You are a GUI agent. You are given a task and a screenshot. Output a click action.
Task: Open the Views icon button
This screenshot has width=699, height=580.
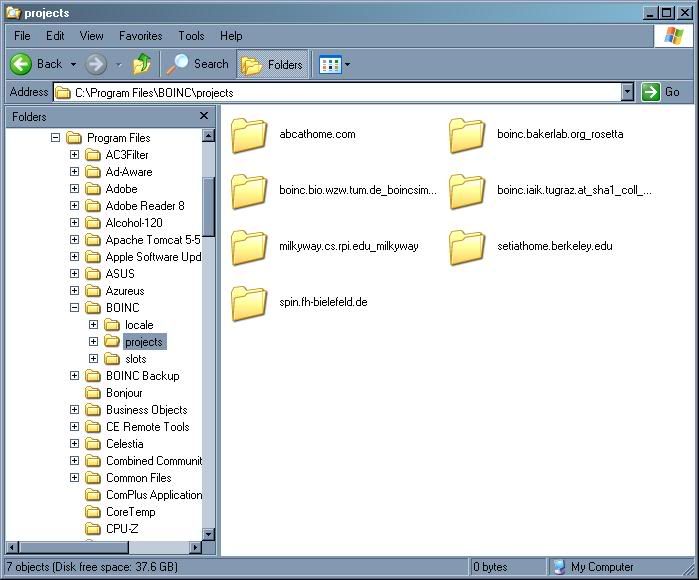point(330,65)
